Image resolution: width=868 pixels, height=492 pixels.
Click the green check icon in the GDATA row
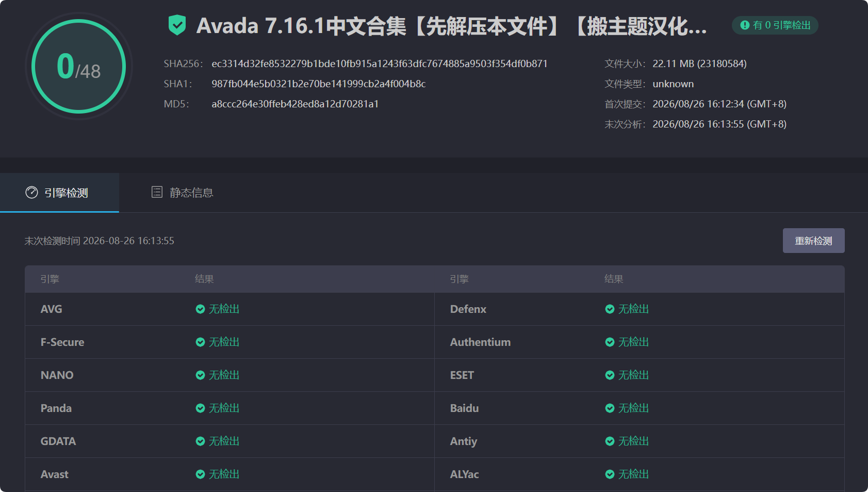coord(200,441)
